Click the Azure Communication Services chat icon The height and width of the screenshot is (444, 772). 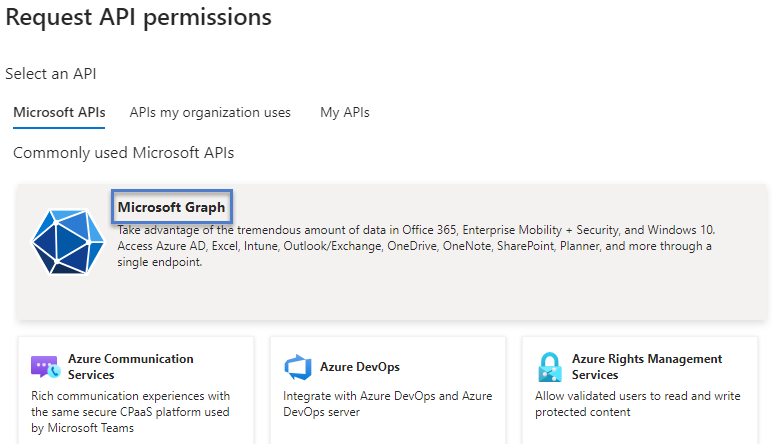click(45, 367)
